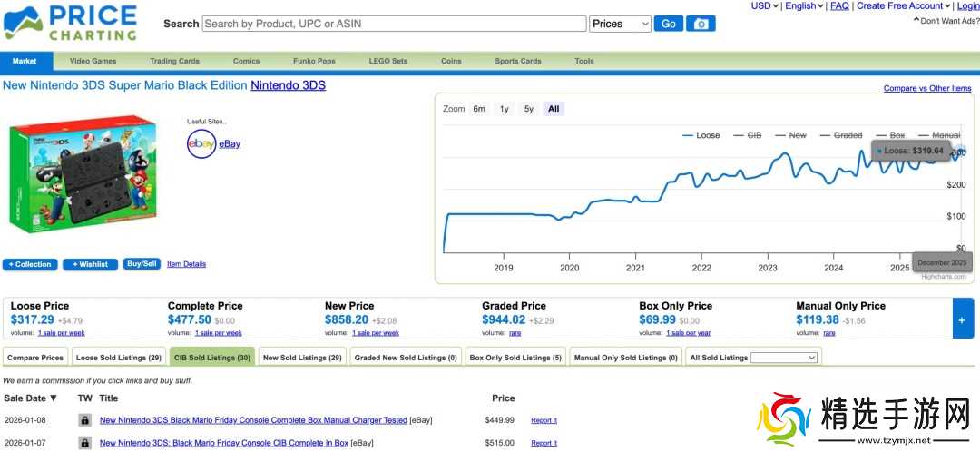Toggle Loose series in chart legend
The image size is (980, 452).
(x=701, y=135)
